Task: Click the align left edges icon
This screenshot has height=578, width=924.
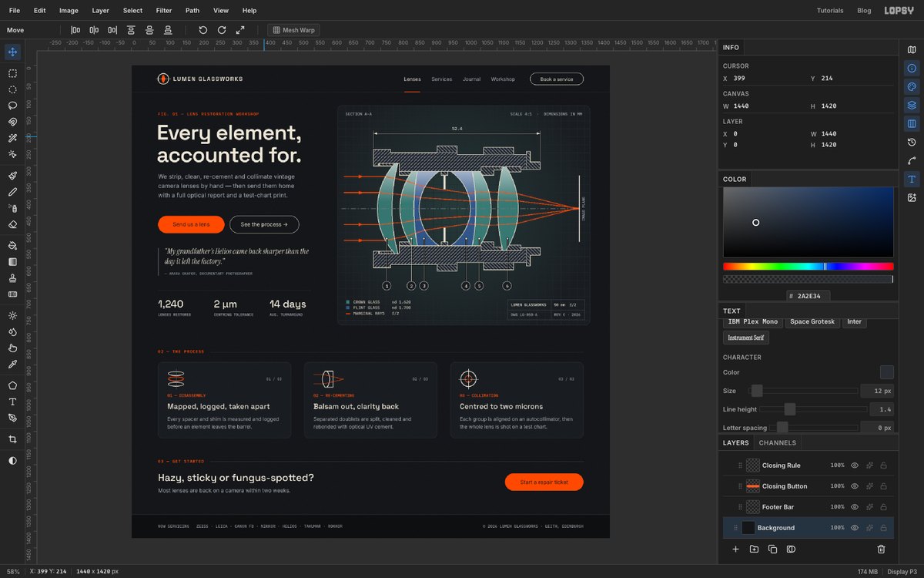Action: click(x=75, y=30)
